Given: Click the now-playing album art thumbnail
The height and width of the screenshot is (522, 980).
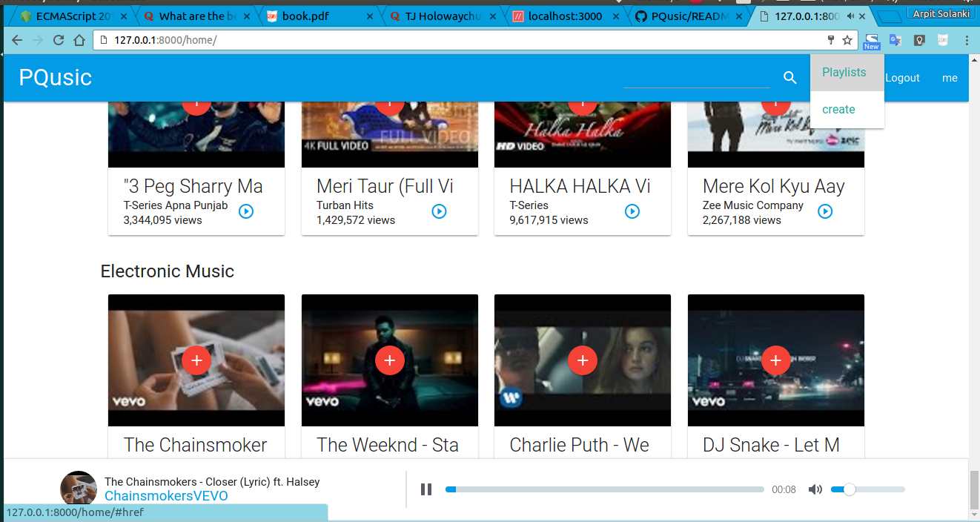Looking at the screenshot, I should [x=79, y=489].
